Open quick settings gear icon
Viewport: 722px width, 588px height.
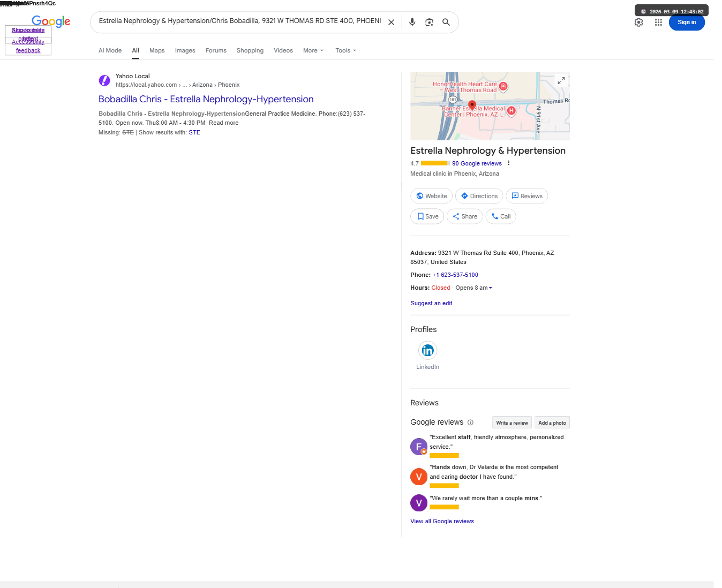pos(639,22)
